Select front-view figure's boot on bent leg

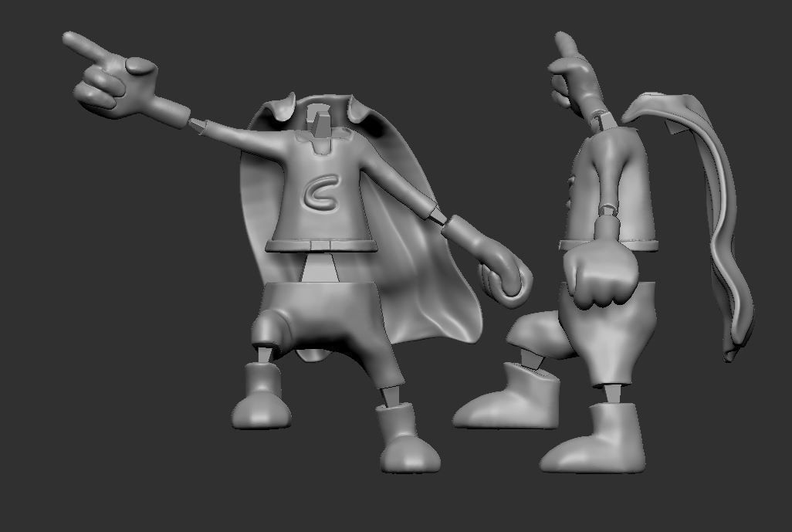tap(261, 395)
